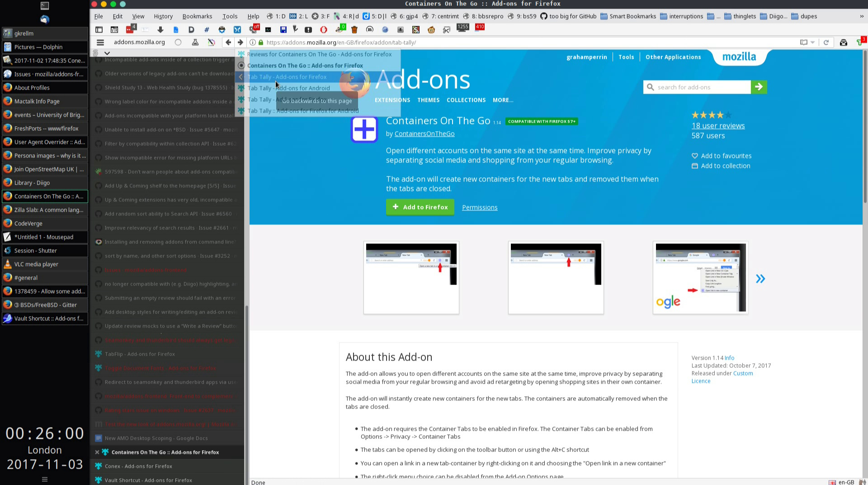Image resolution: width=868 pixels, height=485 pixels.
Task: Click the search for add-ons field
Action: point(697,87)
